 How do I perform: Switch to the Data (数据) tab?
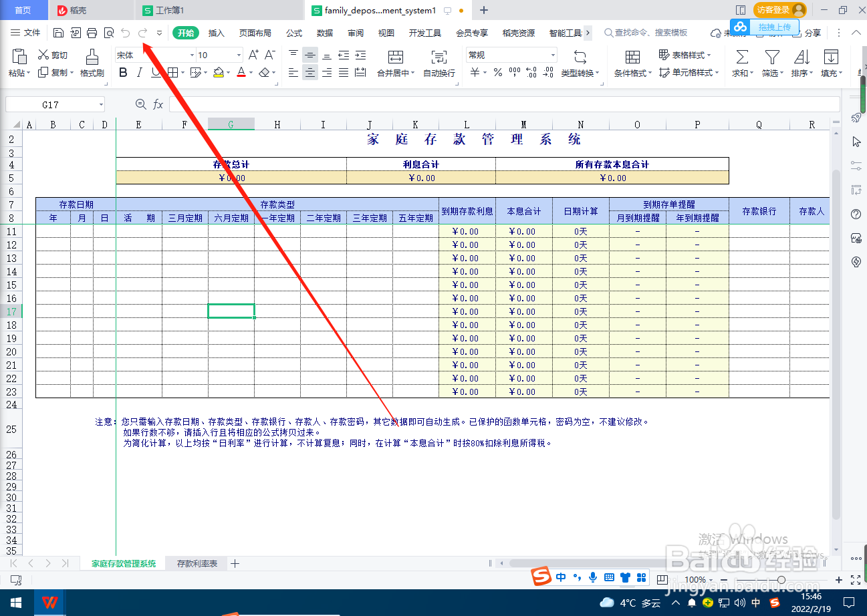tap(325, 33)
